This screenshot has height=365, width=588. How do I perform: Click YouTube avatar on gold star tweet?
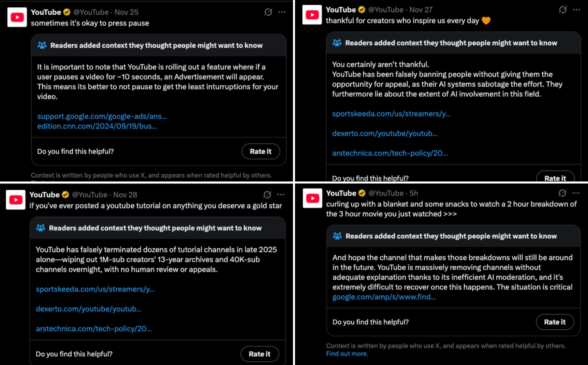[16, 200]
